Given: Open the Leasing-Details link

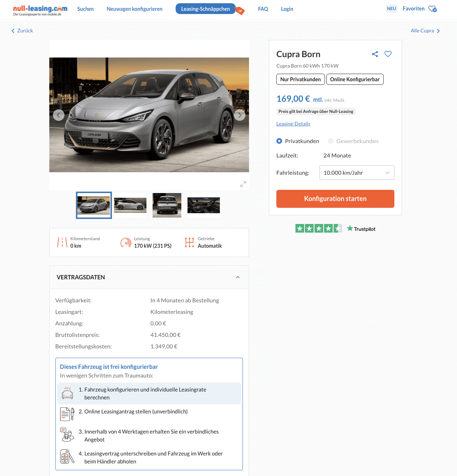Looking at the screenshot, I should click(x=293, y=124).
